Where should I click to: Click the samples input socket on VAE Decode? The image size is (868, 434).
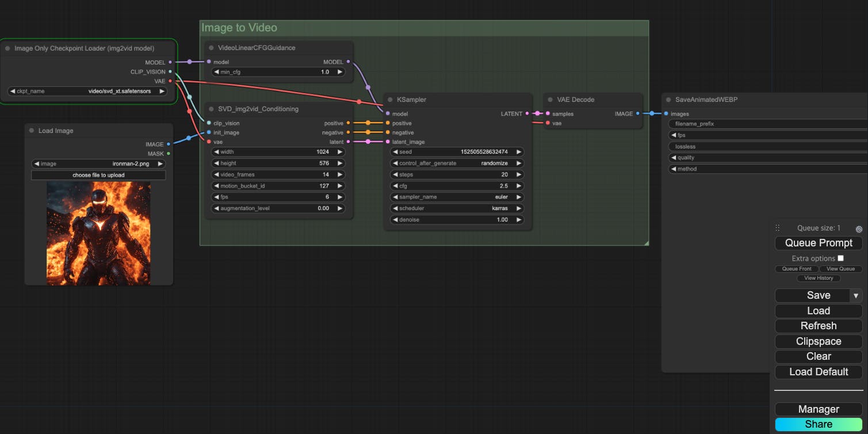[x=548, y=114]
